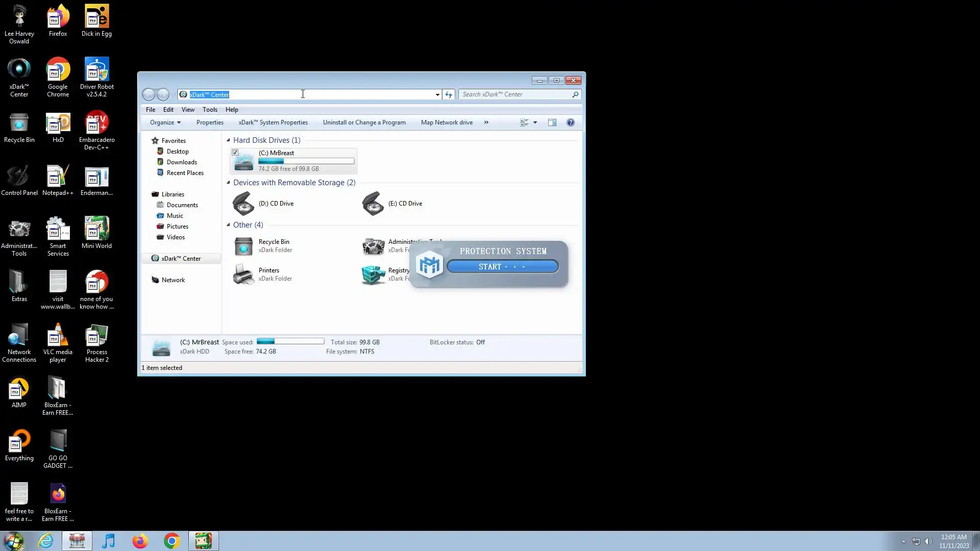Collapse the Devices with Removable Storage group
The image size is (980, 551).
pyautogui.click(x=228, y=183)
